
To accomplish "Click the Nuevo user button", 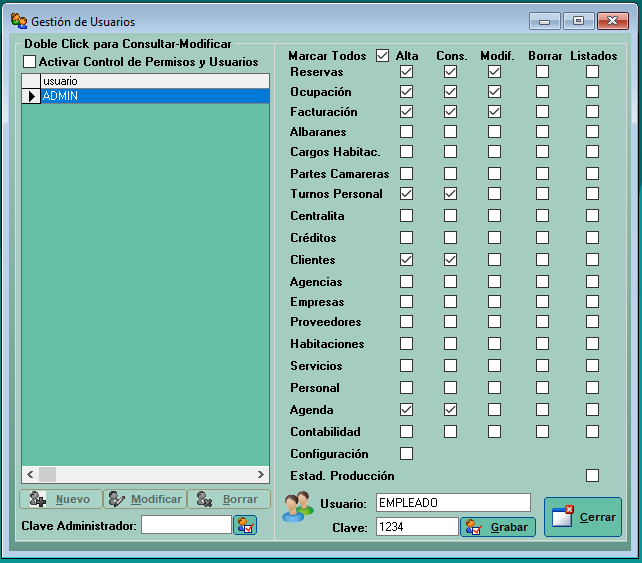I will pos(60,499).
